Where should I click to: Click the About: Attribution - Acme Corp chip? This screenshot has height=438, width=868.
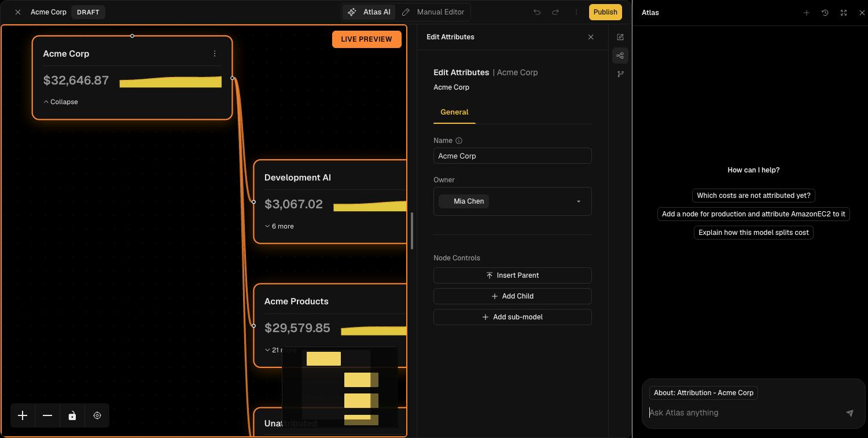pos(704,393)
